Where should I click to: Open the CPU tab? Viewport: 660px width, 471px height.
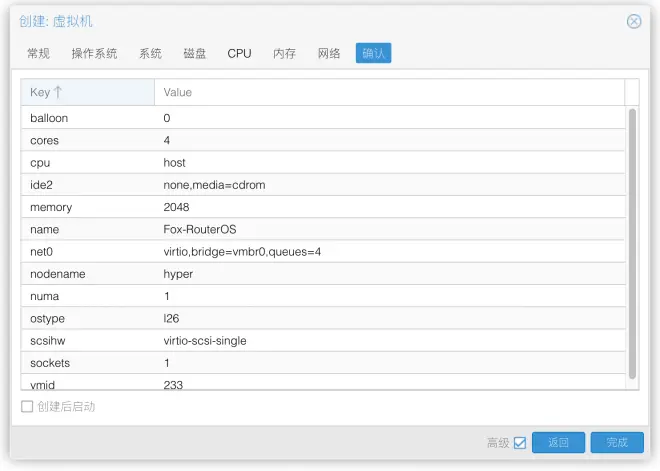click(x=239, y=53)
